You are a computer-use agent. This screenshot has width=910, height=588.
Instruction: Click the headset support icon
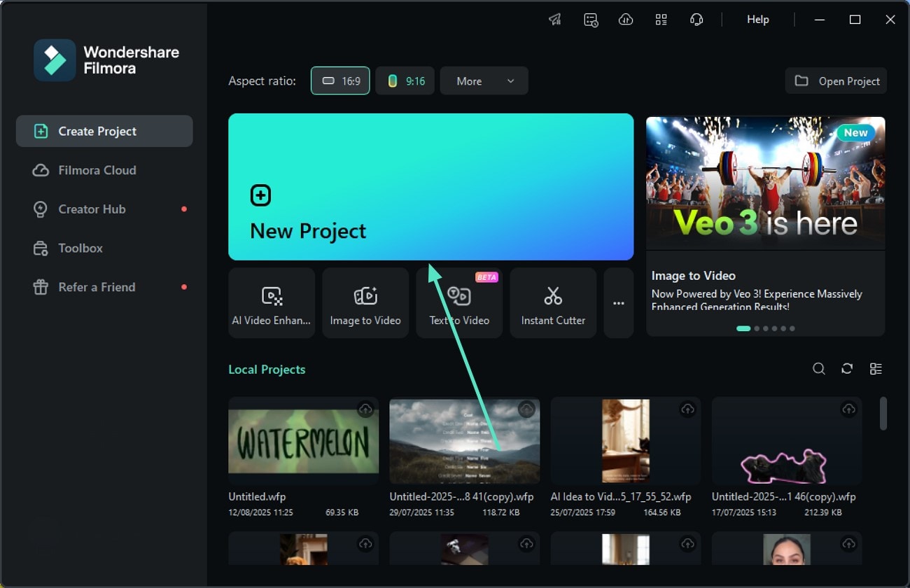696,20
